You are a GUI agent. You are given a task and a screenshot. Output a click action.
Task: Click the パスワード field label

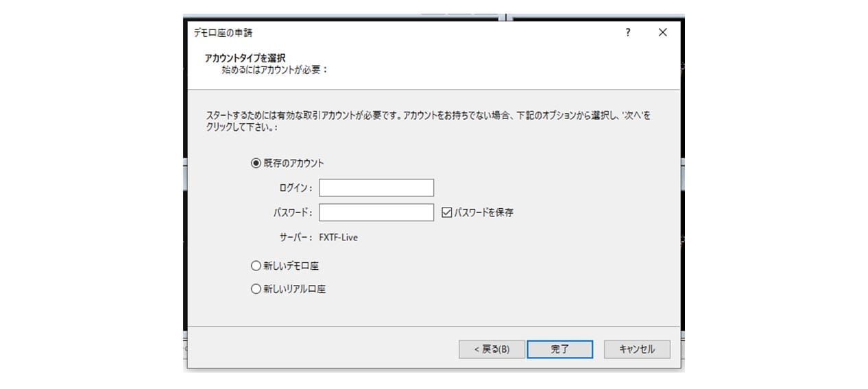point(292,212)
